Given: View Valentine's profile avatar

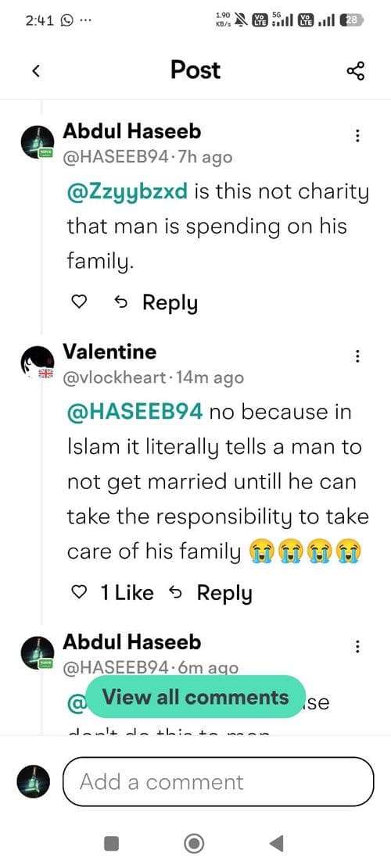Looking at the screenshot, I should click(x=37, y=363).
